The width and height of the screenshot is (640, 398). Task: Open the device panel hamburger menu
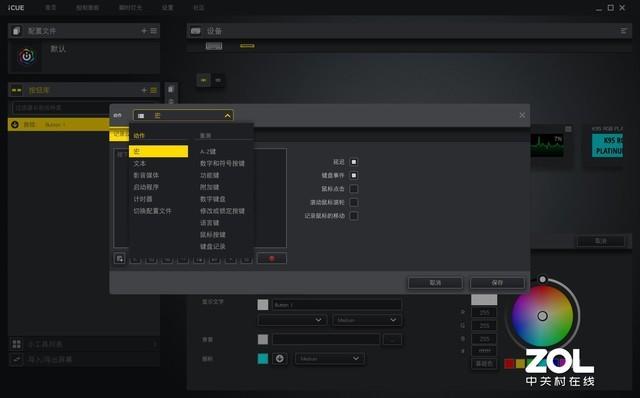point(624,31)
